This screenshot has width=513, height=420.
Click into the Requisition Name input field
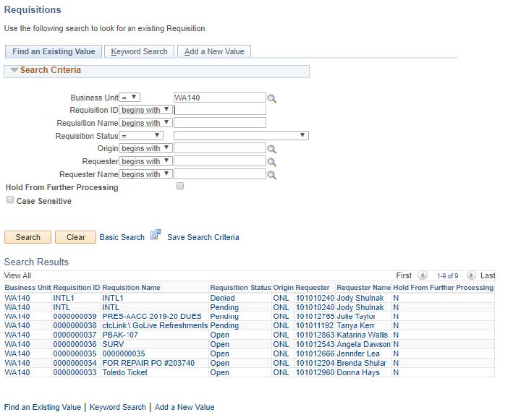pyautogui.click(x=220, y=123)
